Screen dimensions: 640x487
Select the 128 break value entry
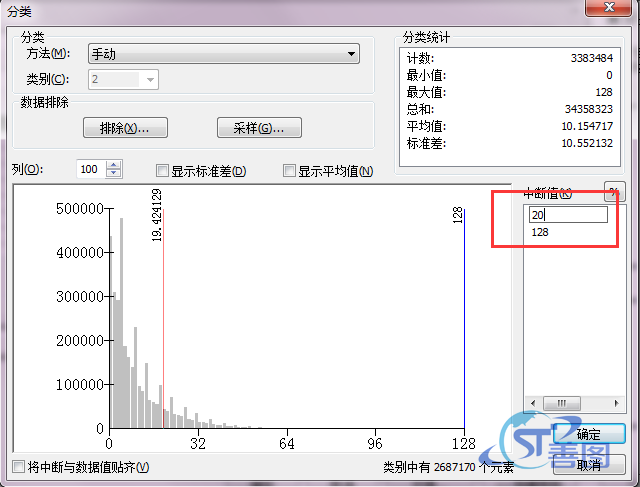[x=540, y=232]
